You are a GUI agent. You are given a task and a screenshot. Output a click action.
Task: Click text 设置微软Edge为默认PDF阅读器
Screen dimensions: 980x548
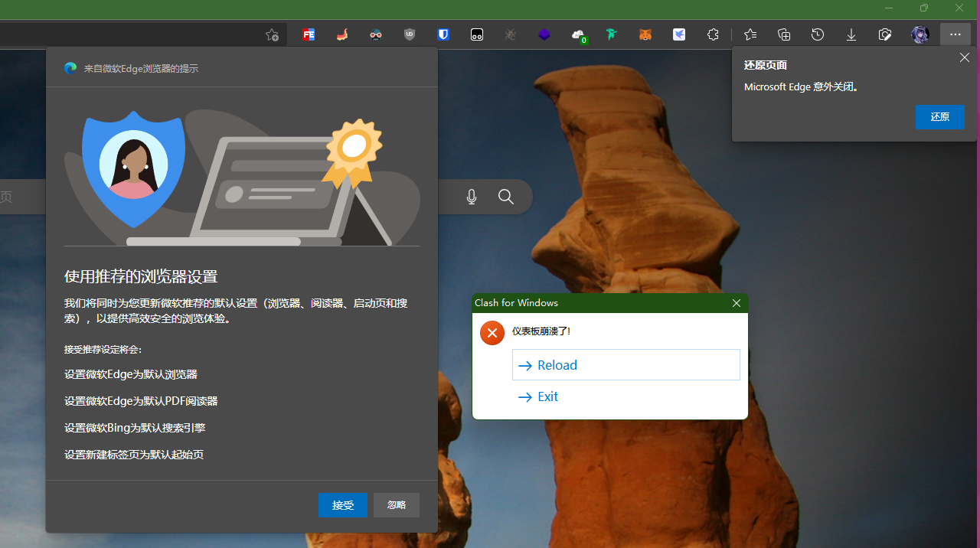(x=141, y=401)
